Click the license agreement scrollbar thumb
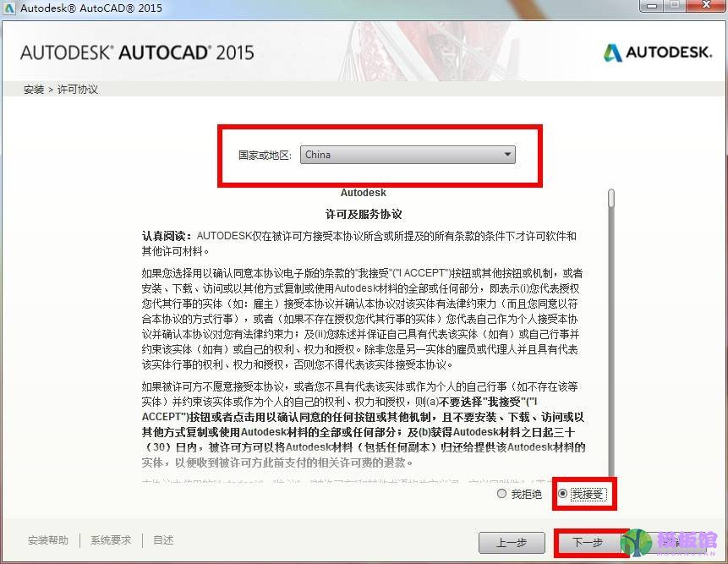Viewport: 728px width, 564px height. click(611, 198)
